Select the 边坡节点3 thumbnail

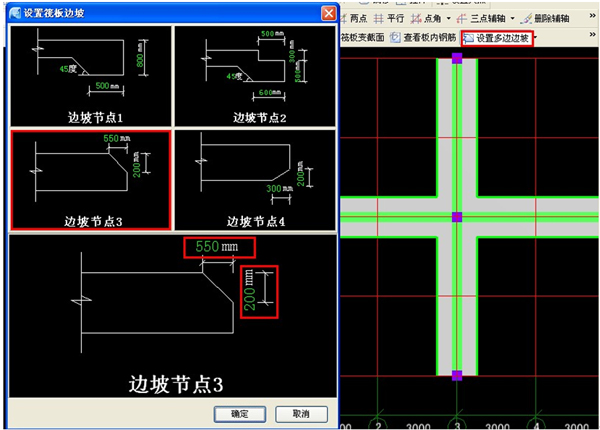(x=91, y=180)
